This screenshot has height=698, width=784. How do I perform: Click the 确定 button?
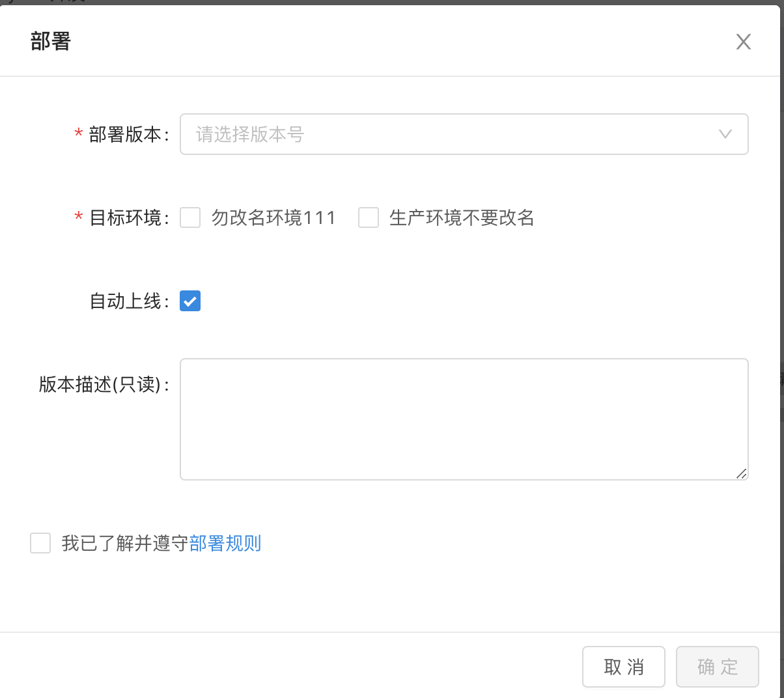click(717, 667)
